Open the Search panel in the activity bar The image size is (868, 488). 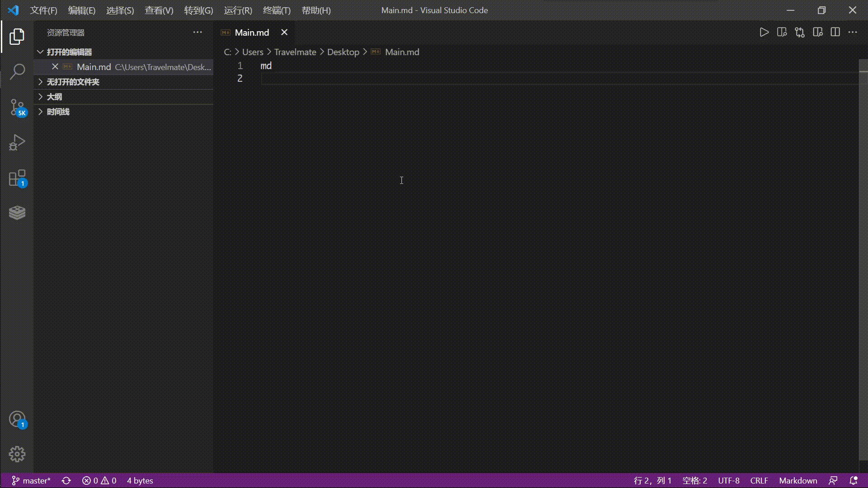tap(17, 71)
